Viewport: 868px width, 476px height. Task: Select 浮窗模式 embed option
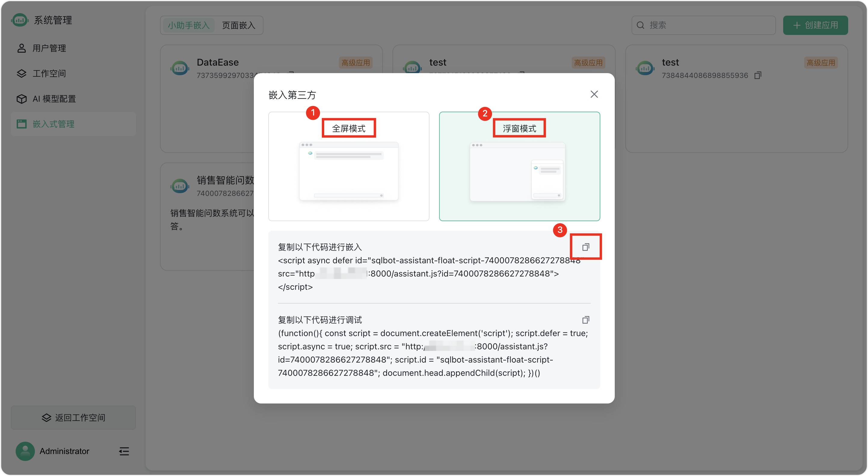[519, 128]
